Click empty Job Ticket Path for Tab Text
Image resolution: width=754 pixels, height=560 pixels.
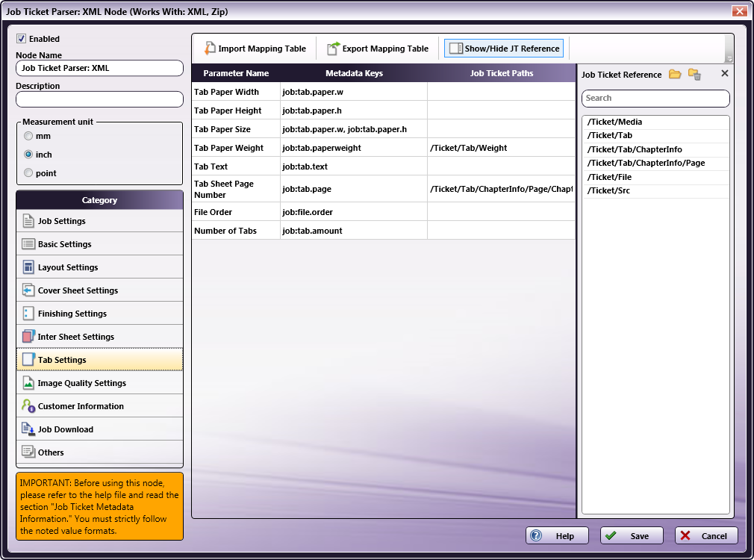pos(501,167)
